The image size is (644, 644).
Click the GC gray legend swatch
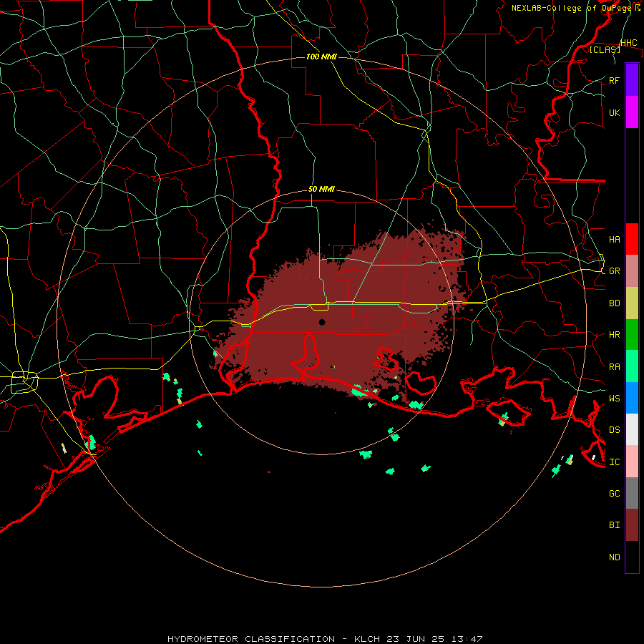pyautogui.click(x=632, y=493)
